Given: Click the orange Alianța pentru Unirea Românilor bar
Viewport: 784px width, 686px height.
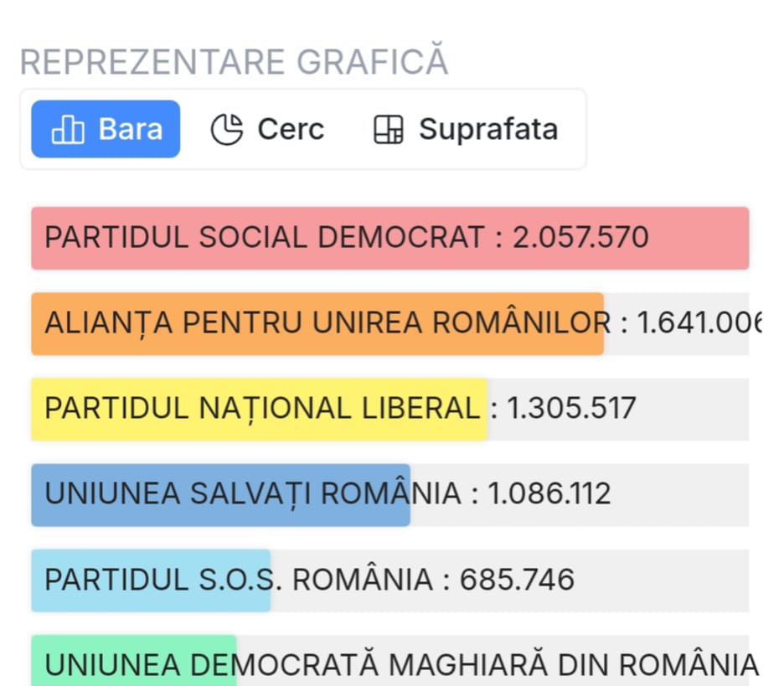Looking at the screenshot, I should 317,324.
